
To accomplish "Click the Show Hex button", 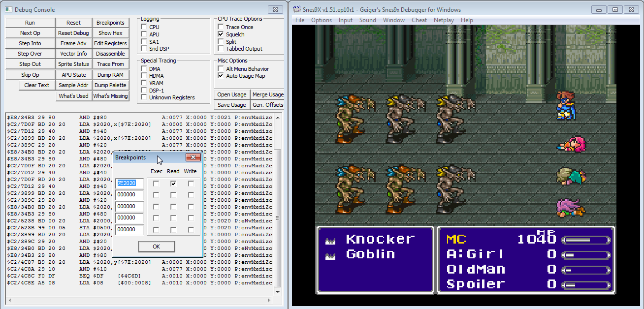I will [x=110, y=33].
